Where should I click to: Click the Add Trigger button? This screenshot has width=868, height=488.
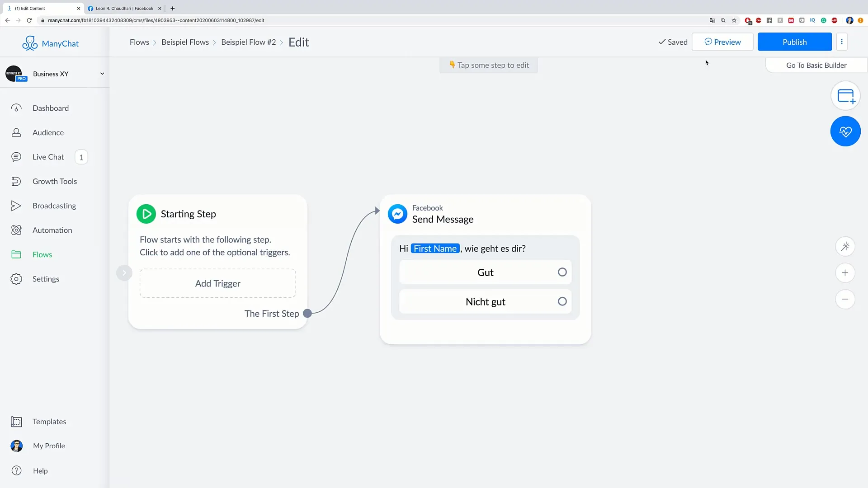click(x=217, y=283)
